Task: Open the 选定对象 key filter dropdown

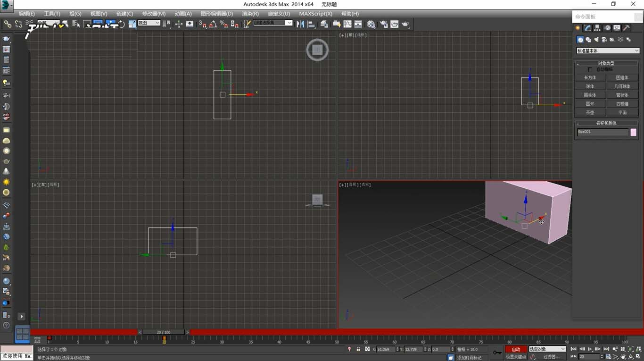Action: tap(547, 349)
